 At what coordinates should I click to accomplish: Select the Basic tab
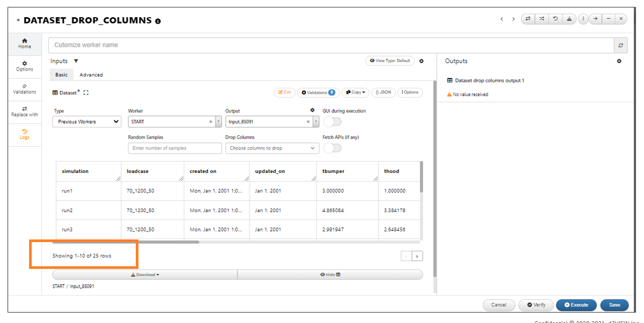pyautogui.click(x=61, y=75)
